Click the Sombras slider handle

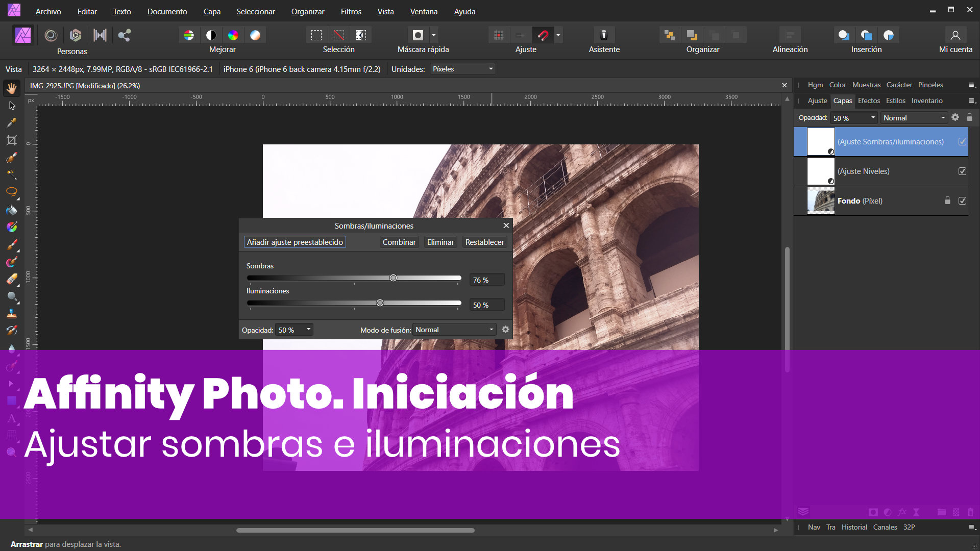click(x=393, y=278)
